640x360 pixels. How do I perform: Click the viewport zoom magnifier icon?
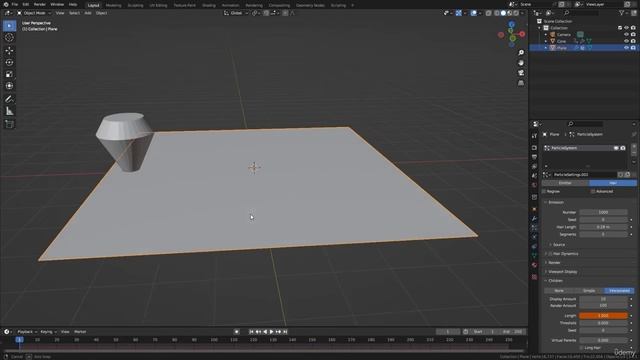point(521,53)
